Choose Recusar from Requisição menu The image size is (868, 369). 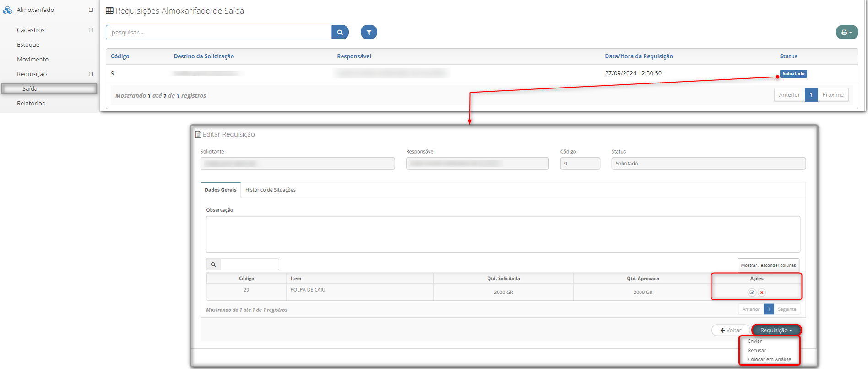[x=757, y=350]
